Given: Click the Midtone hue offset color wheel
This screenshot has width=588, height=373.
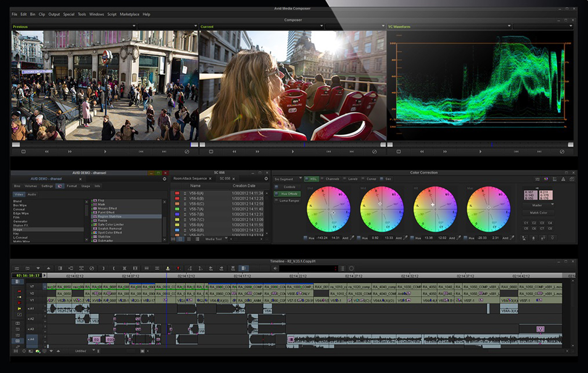Looking at the screenshot, I should pos(381,209).
